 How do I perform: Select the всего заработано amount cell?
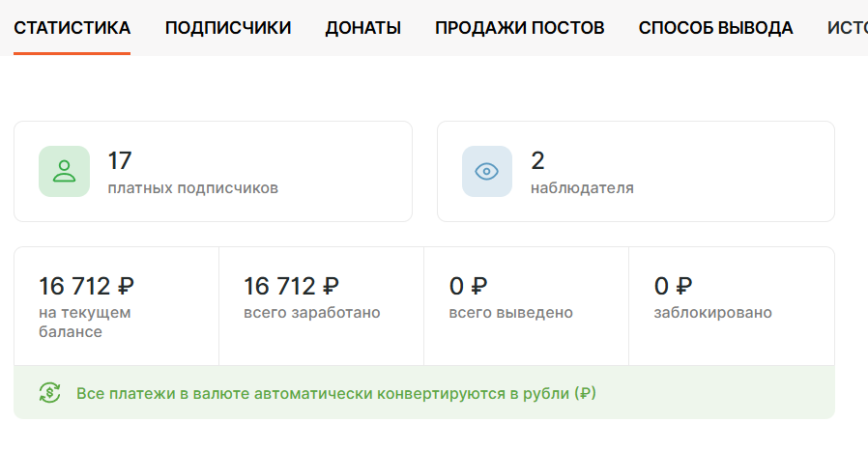321,306
